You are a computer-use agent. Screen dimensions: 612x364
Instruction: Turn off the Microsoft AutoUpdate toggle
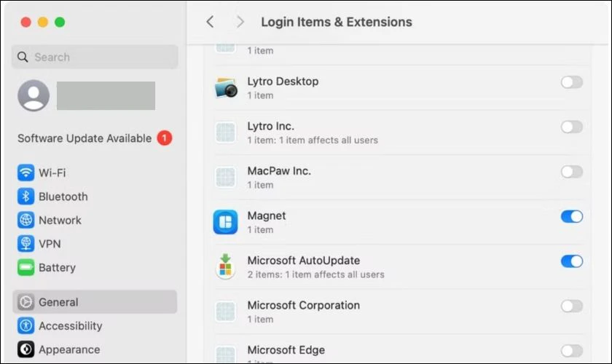572,261
